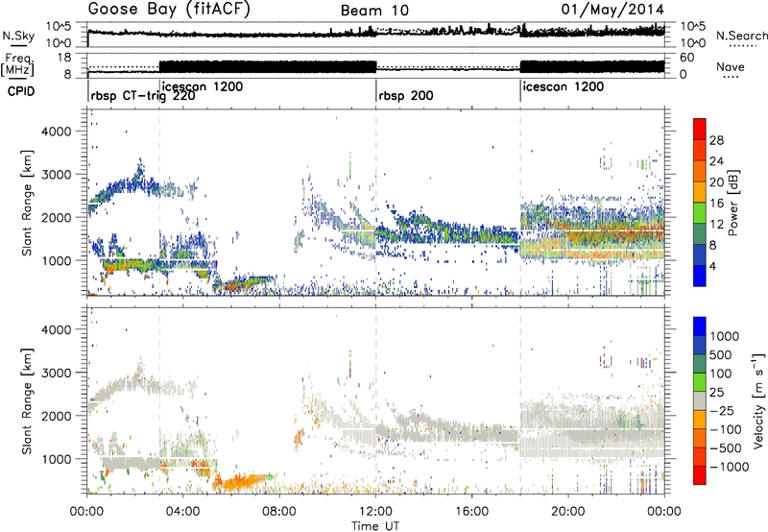This screenshot has width=768, height=532.
Task: Click the 'rbsp CT-trig 220' CPID label
Action: coord(143,96)
